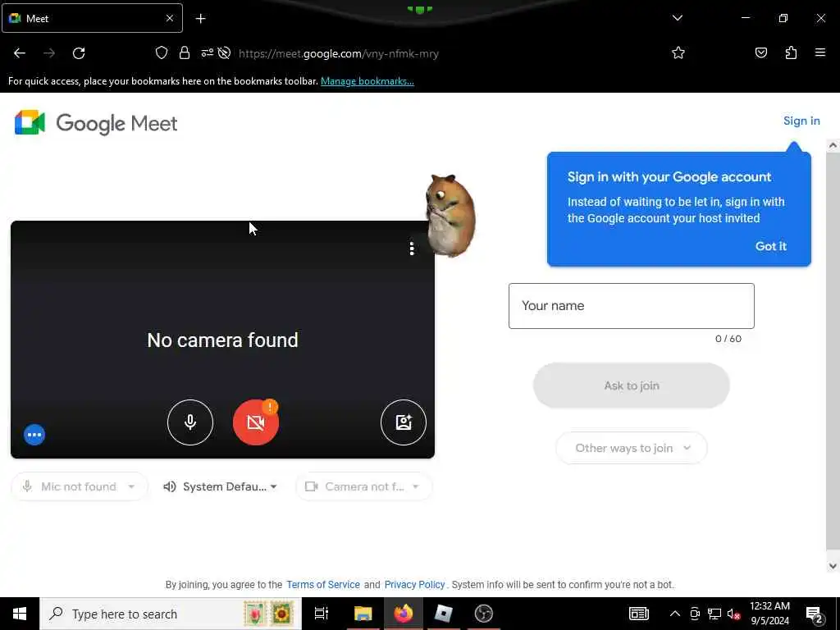Viewport: 840px width, 630px height.
Task: Open Roblox from the taskbar
Action: pos(443,614)
